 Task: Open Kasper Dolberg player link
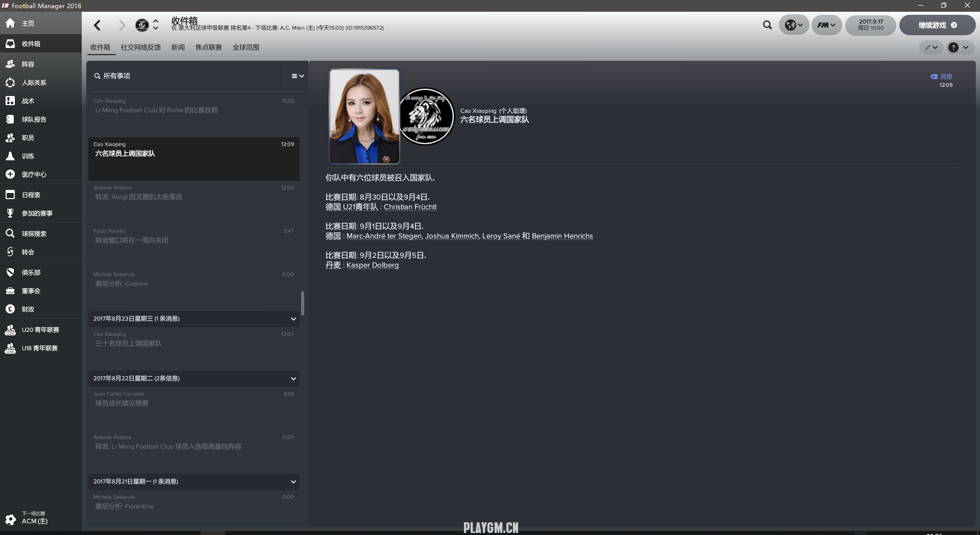click(373, 265)
